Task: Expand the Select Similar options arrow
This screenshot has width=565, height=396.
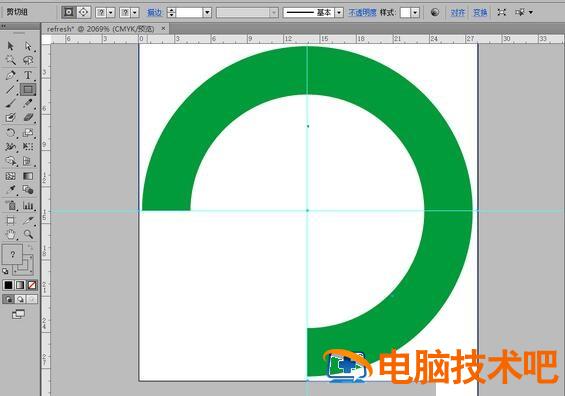Action: 531,12
